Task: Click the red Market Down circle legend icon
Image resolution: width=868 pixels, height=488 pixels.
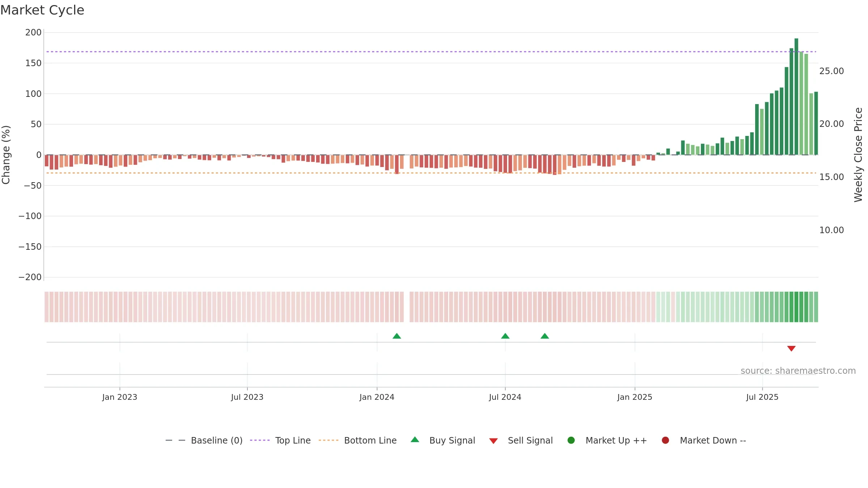Action: coord(665,440)
